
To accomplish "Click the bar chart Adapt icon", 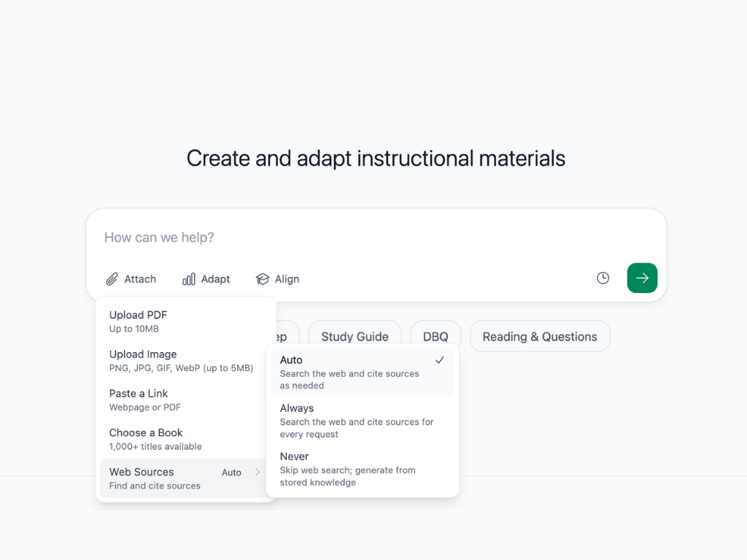I will (x=189, y=279).
